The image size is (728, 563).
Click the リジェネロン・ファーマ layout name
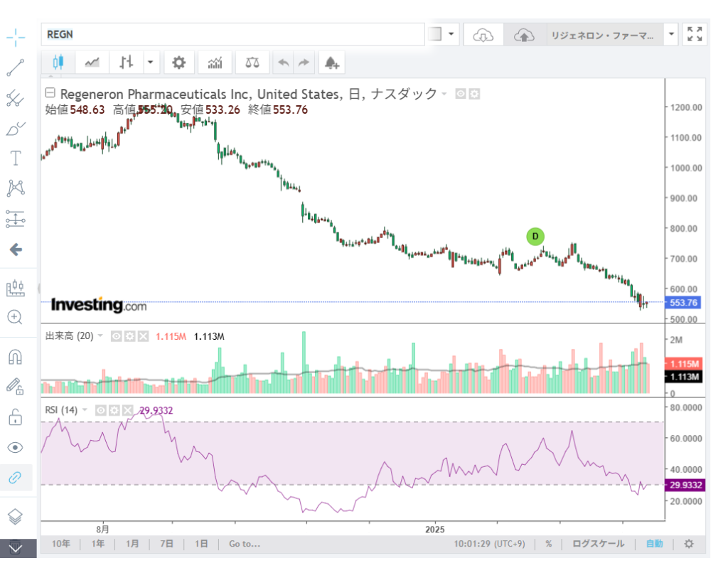coord(602,36)
